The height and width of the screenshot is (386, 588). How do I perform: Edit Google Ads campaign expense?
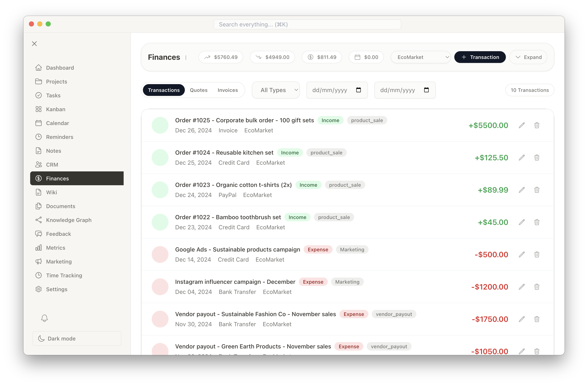pyautogui.click(x=522, y=254)
